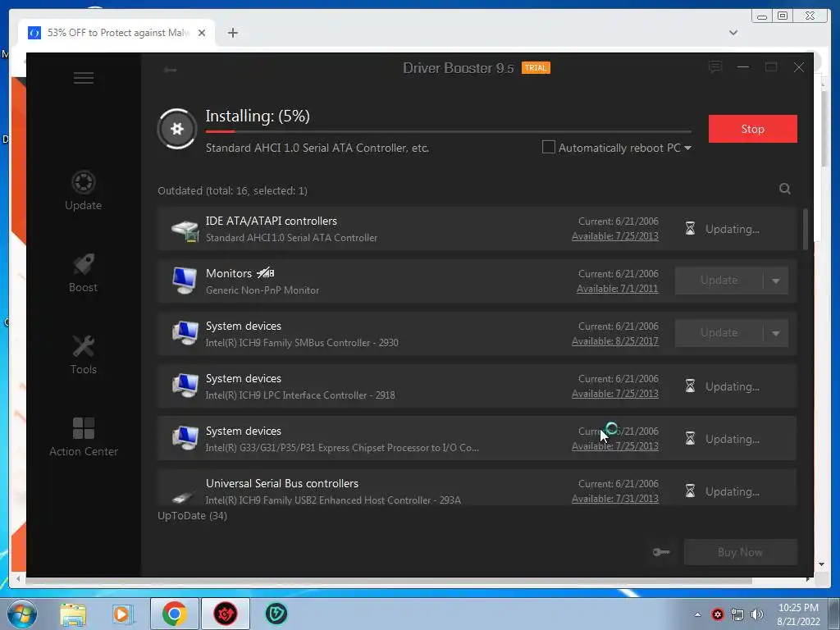840x630 pixels.
Task: Click the SMBus Controller device icon
Action: [x=185, y=333]
